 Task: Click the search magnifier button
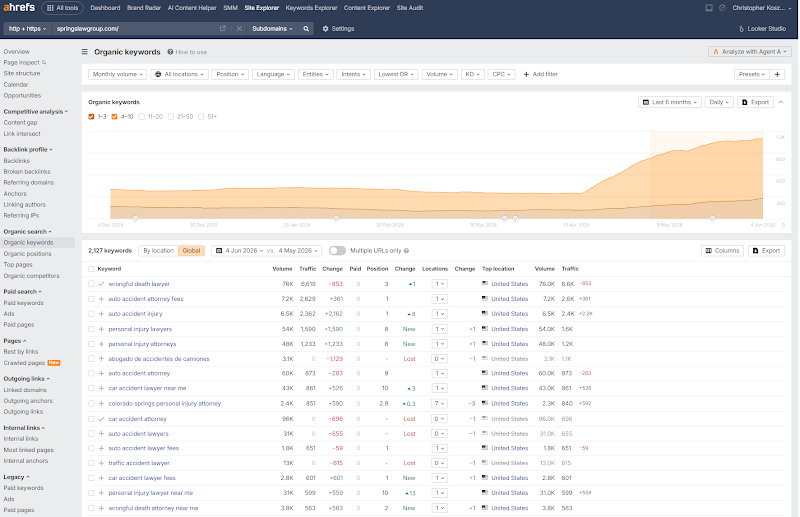(x=306, y=29)
